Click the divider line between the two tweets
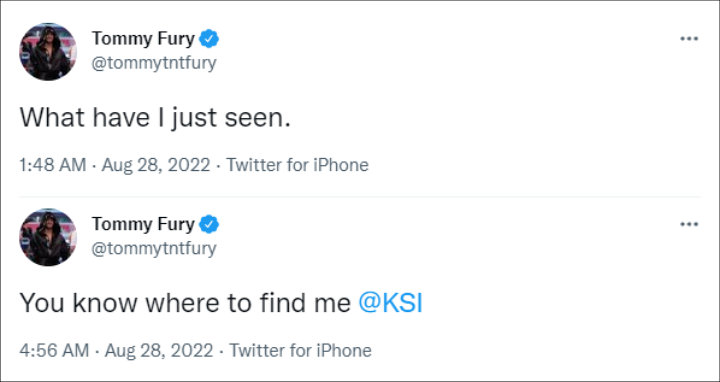Viewport: 720px width, 382px height. click(x=360, y=197)
